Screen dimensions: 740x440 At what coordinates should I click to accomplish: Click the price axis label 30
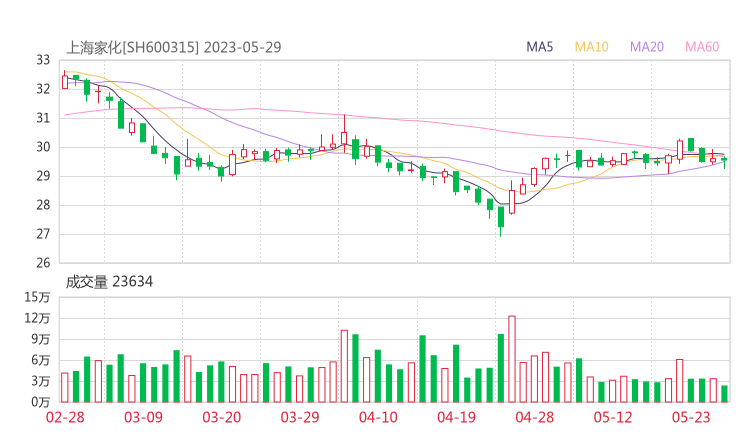tap(43, 147)
